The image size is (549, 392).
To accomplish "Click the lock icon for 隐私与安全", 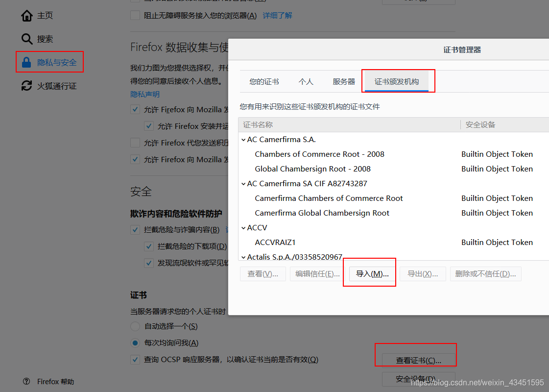I will point(26,62).
